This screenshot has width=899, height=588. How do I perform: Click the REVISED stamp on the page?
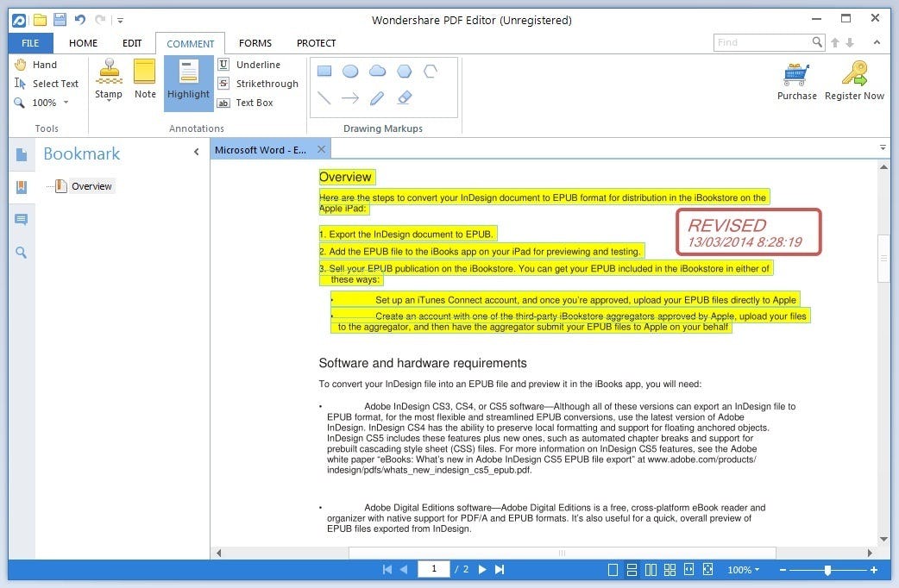[x=748, y=232]
